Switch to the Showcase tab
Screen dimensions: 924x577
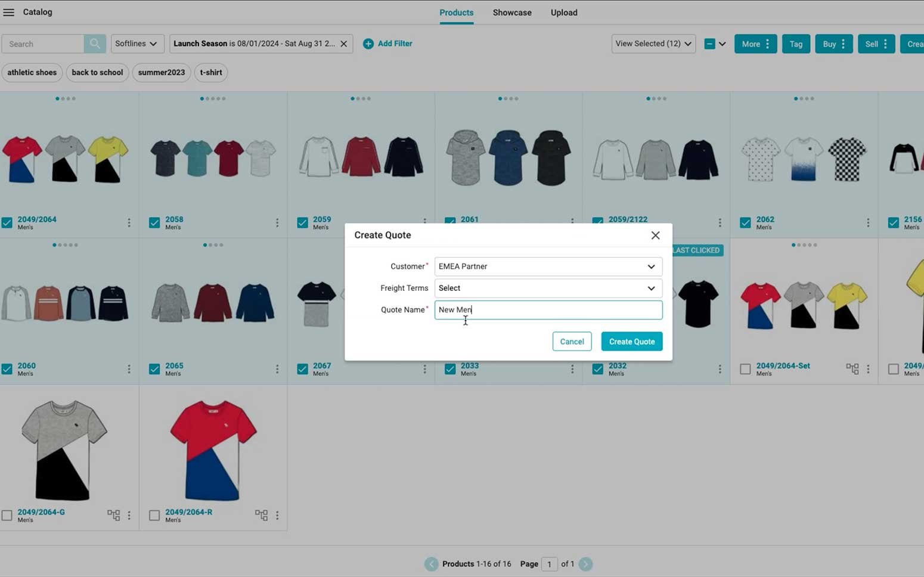(x=511, y=13)
